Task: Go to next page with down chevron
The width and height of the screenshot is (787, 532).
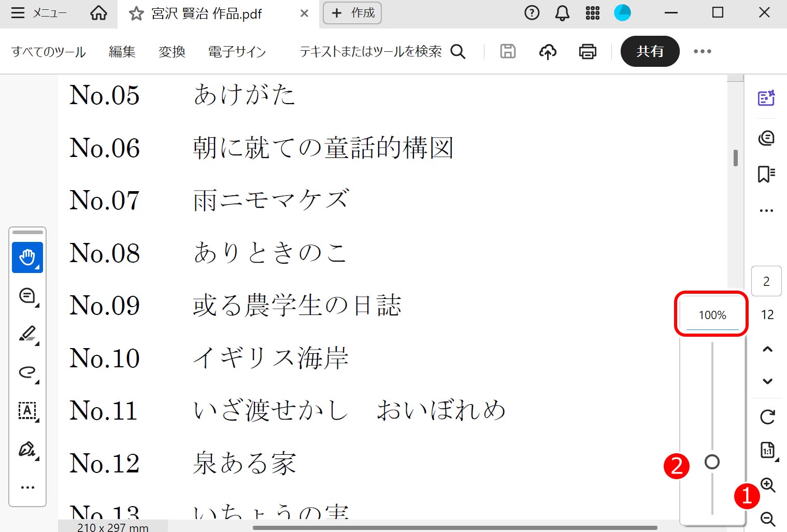Action: [x=767, y=381]
